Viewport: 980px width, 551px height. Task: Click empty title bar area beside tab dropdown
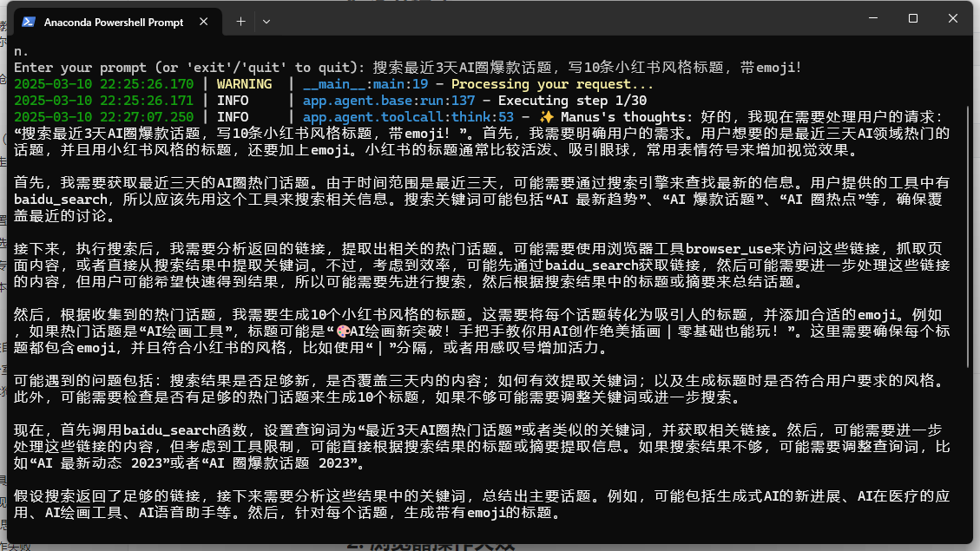pos(564,21)
